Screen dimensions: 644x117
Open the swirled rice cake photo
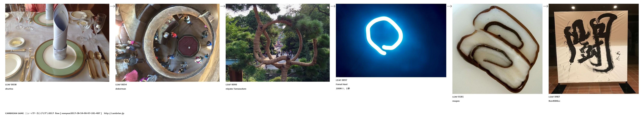(497, 49)
